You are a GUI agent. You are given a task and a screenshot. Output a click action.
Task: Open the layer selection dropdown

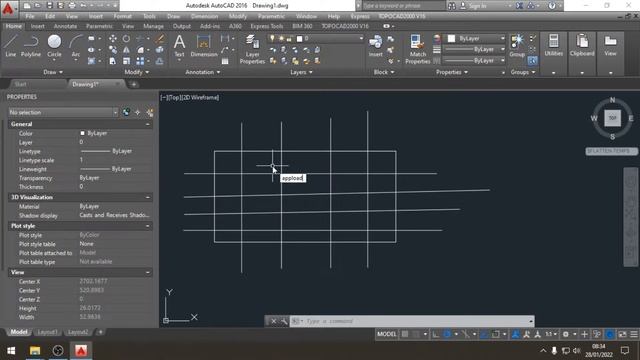click(316, 38)
